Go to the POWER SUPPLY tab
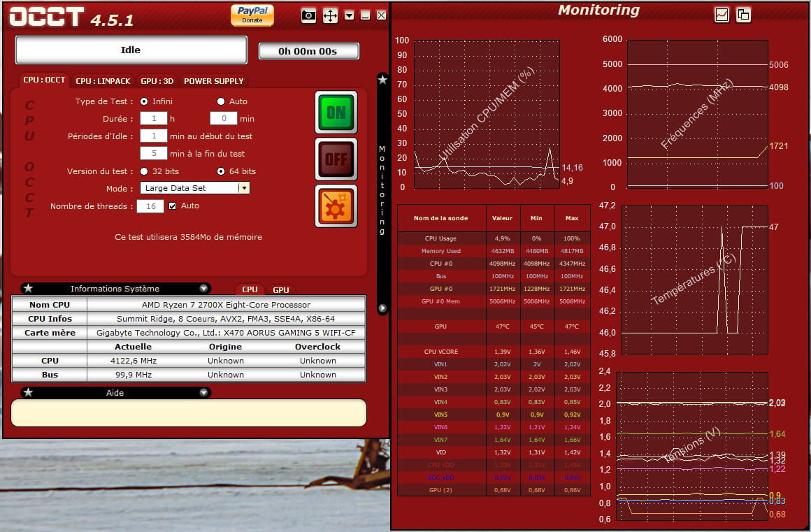Screen dimensions: 811x532 (214, 81)
